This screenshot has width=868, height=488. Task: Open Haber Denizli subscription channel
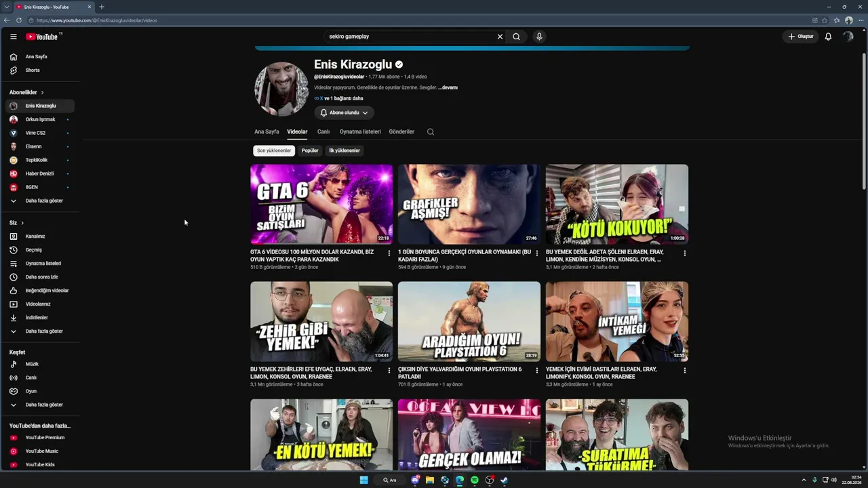pyautogui.click(x=41, y=174)
